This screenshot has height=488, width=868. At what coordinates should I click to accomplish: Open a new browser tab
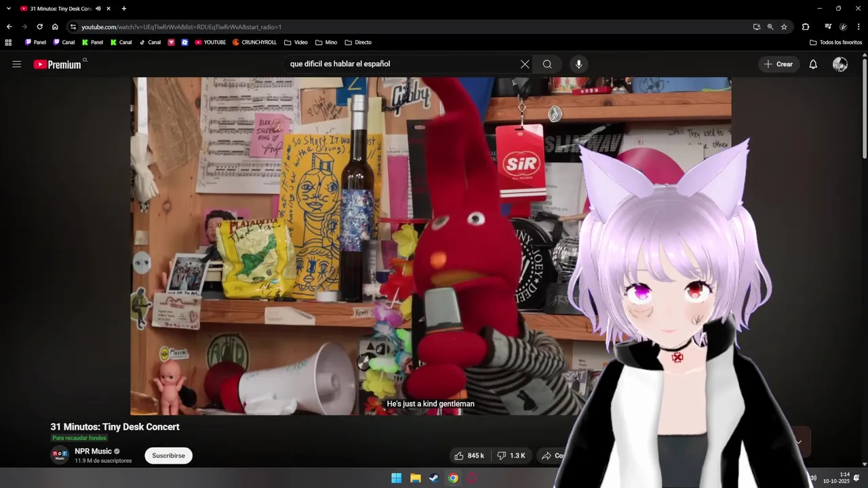pyautogui.click(x=123, y=9)
